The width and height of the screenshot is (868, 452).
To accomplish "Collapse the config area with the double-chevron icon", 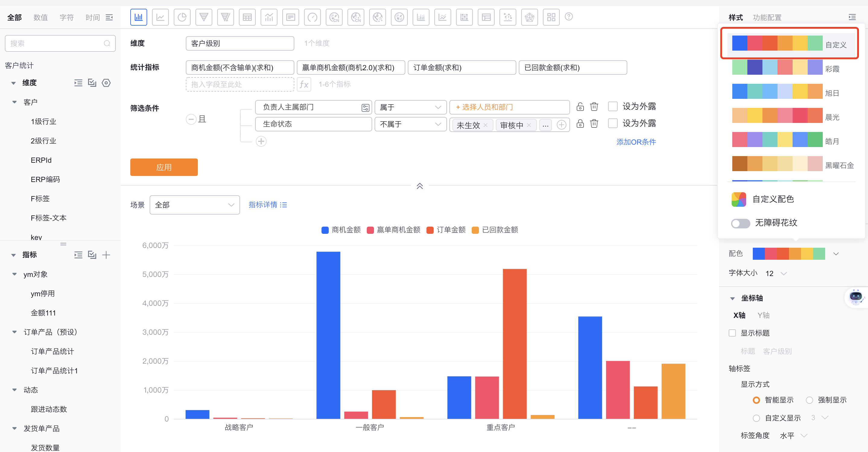I will click(x=420, y=186).
